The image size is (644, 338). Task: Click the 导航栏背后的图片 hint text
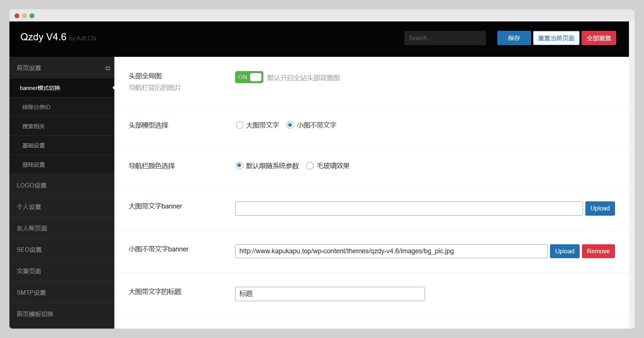click(x=155, y=88)
